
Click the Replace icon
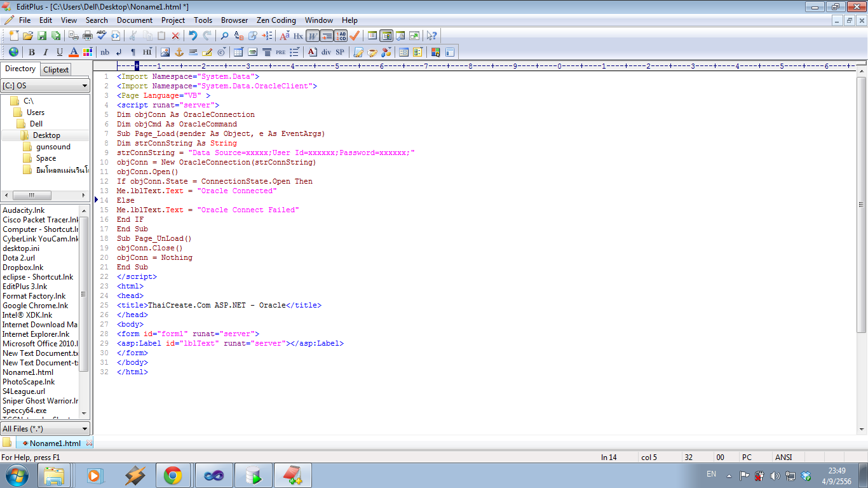click(239, 36)
